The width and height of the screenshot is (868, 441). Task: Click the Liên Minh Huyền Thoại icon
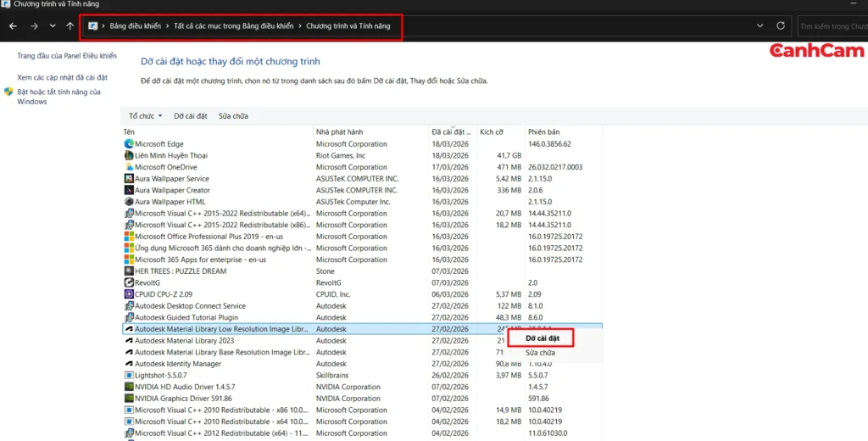click(129, 156)
